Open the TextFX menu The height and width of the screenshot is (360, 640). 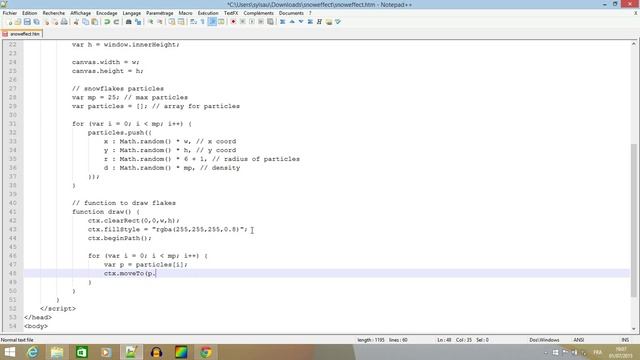231,13
